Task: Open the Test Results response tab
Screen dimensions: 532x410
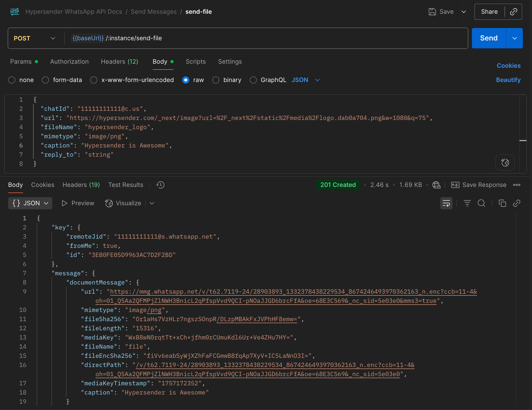Action: pyautogui.click(x=126, y=185)
